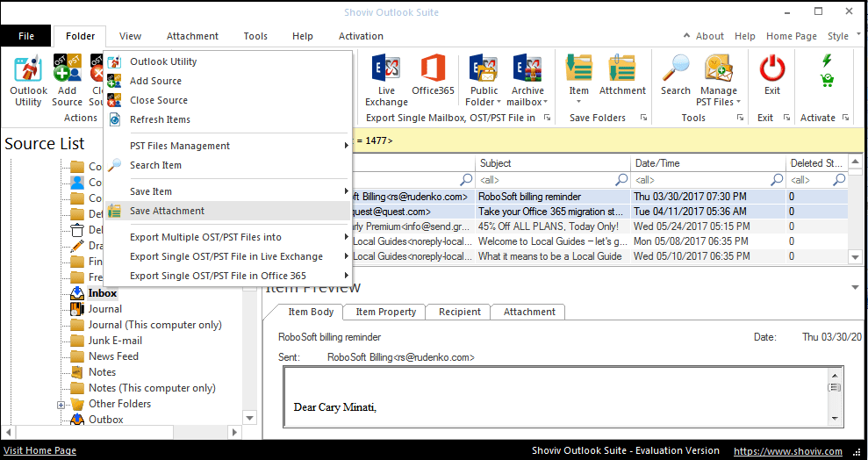Click the Journal folder icon
The image size is (868, 460).
(77, 309)
